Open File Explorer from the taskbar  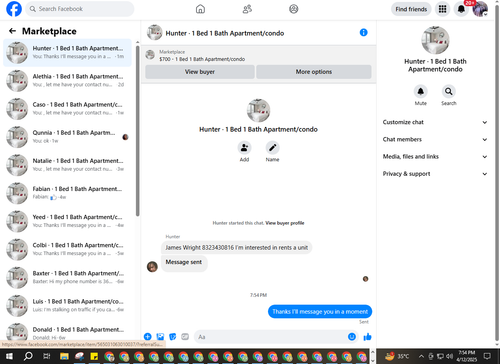[x=64, y=356]
